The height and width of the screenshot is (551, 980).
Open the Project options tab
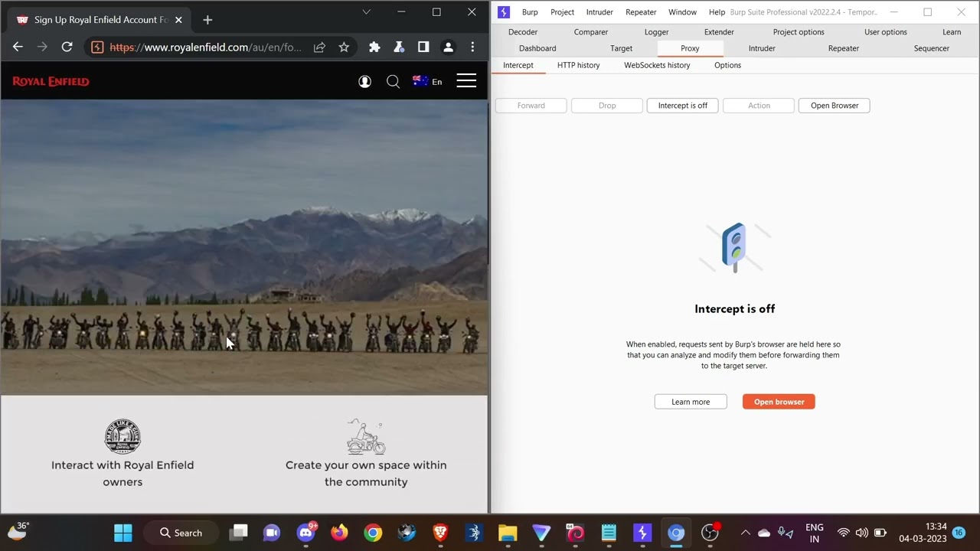(x=799, y=32)
